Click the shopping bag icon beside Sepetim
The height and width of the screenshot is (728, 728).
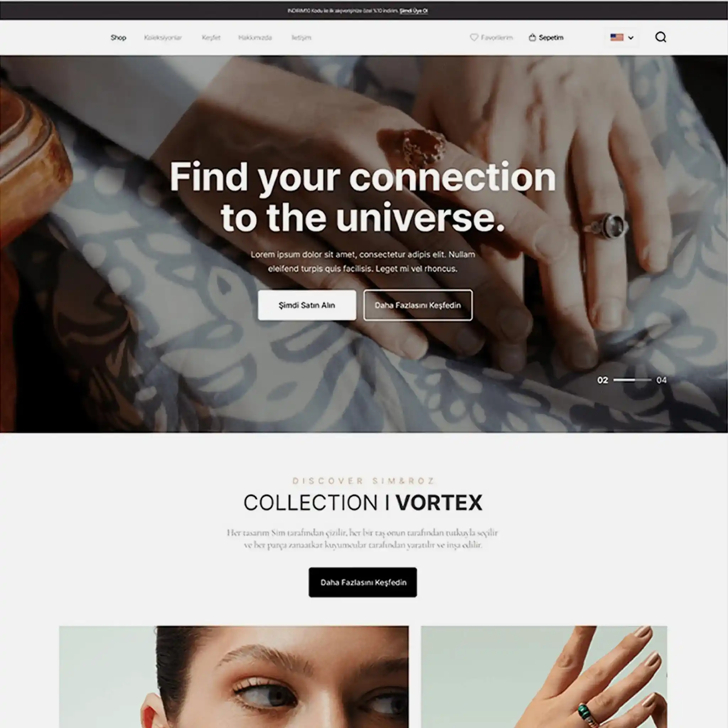click(x=532, y=37)
